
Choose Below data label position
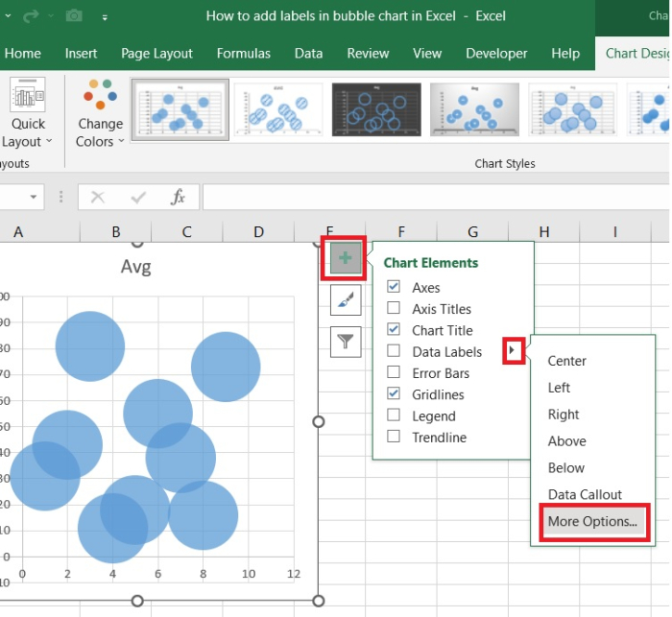coord(565,468)
